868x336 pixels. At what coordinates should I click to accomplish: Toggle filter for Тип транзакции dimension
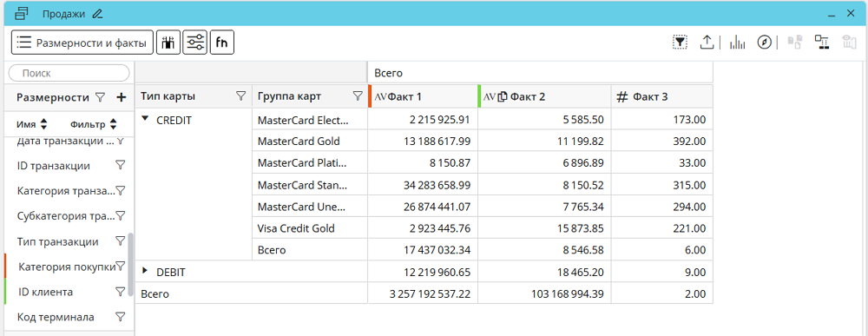[120, 241]
